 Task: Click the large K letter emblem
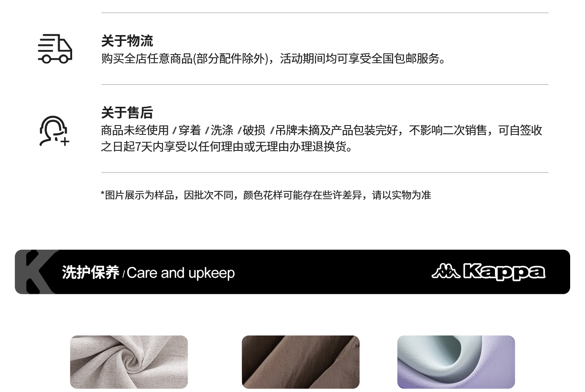click(37, 272)
